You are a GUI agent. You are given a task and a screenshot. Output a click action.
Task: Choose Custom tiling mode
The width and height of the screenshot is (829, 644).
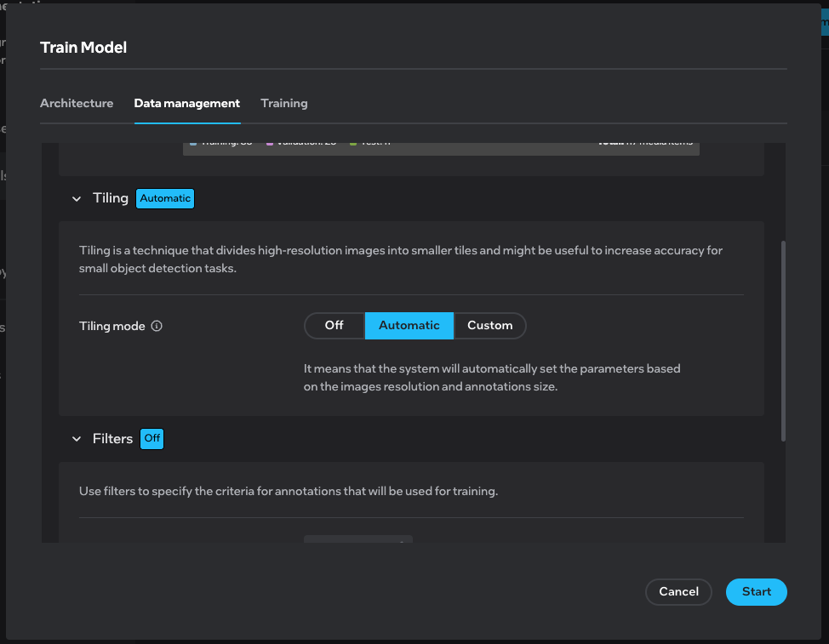490,326
